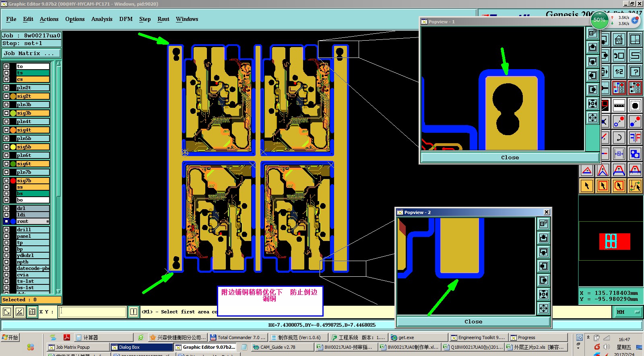Screen dimensions: 644x356
Task: Click the outward-arrows zoom icon in Popview-2
Action: click(x=543, y=308)
